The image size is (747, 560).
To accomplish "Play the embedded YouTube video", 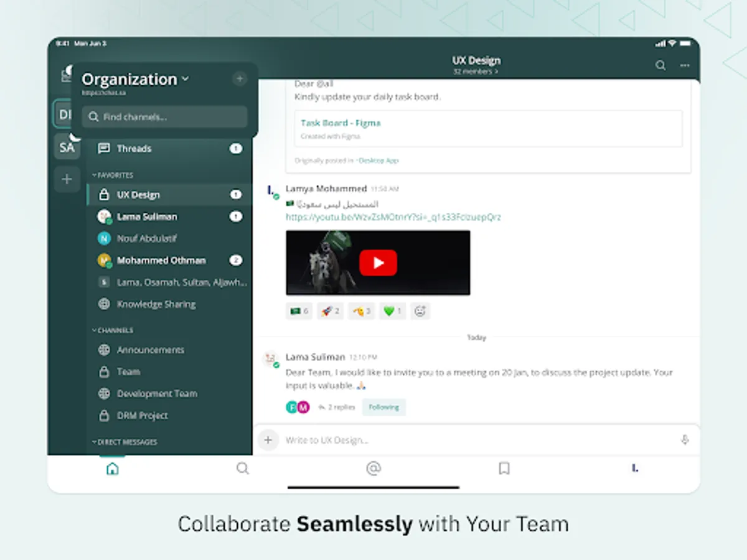I will click(378, 263).
